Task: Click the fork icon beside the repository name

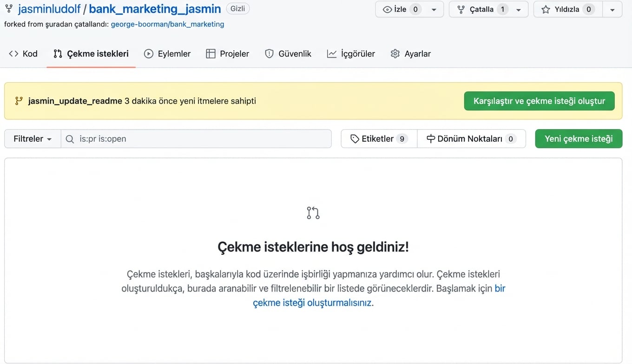Action: 8,8
